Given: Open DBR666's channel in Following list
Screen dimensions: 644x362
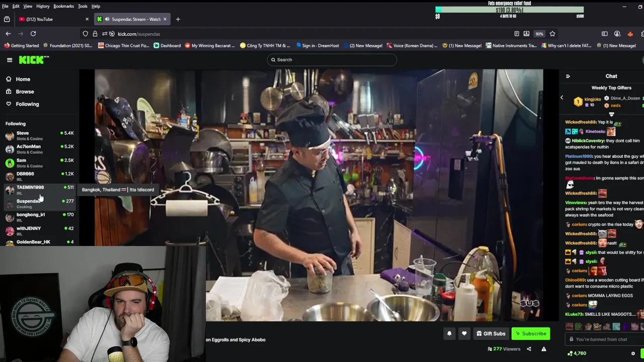Looking at the screenshot, I should pos(39,176).
